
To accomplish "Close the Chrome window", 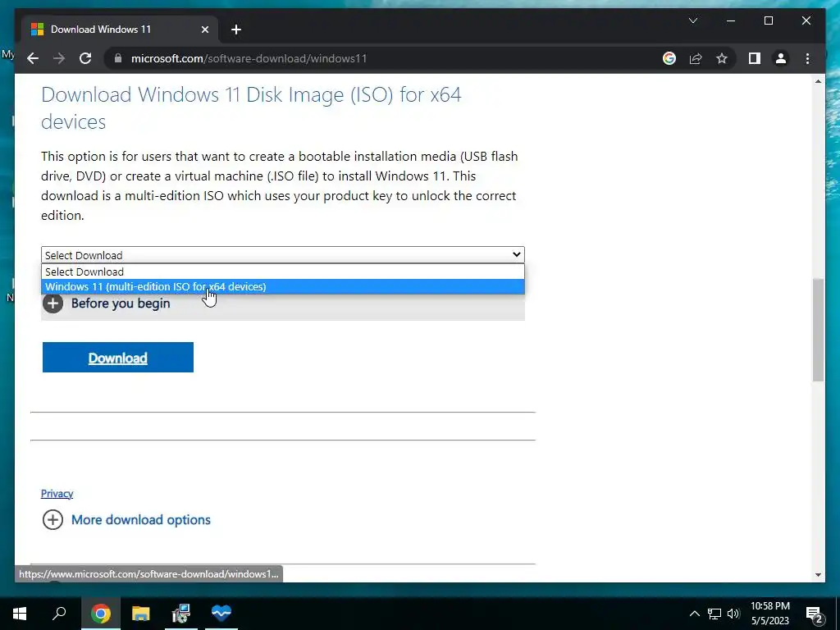I will 806,21.
